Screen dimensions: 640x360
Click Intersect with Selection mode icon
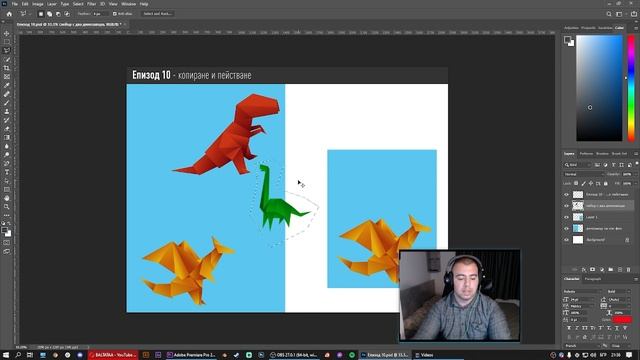pos(67,14)
